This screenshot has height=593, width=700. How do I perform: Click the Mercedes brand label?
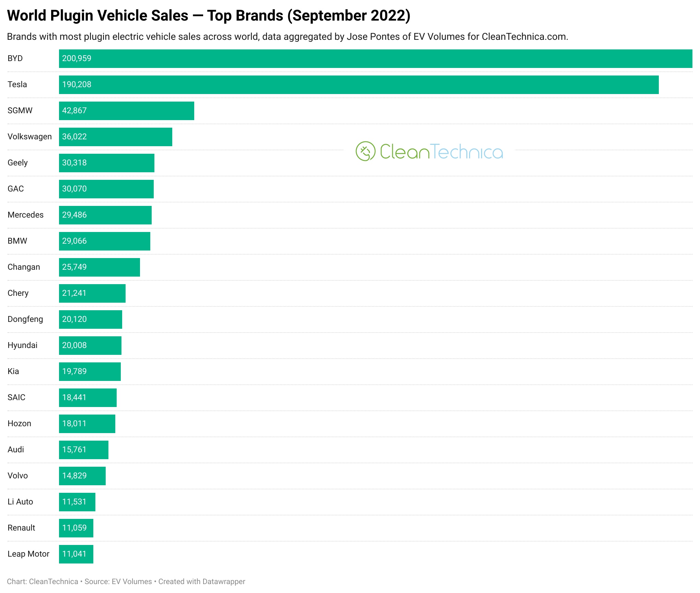(x=26, y=215)
